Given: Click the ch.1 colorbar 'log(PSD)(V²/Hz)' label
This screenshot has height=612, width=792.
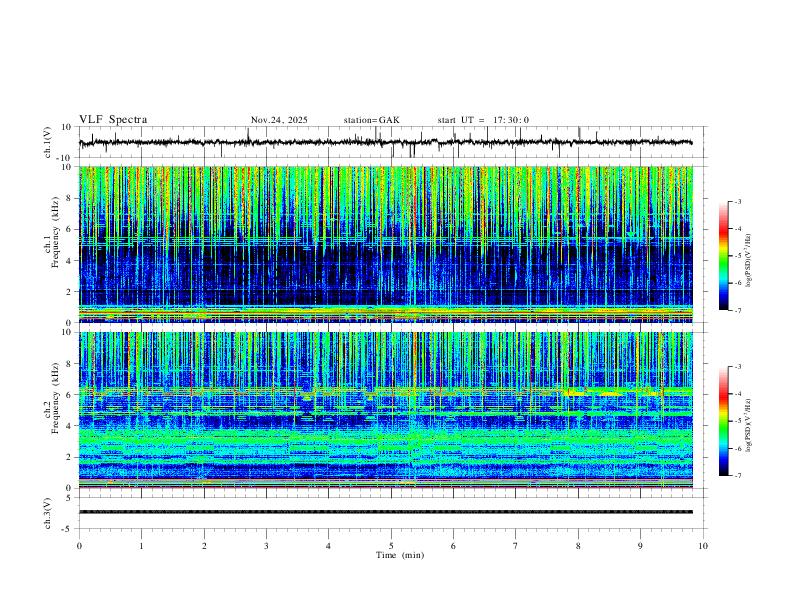Looking at the screenshot, I should (749, 260).
